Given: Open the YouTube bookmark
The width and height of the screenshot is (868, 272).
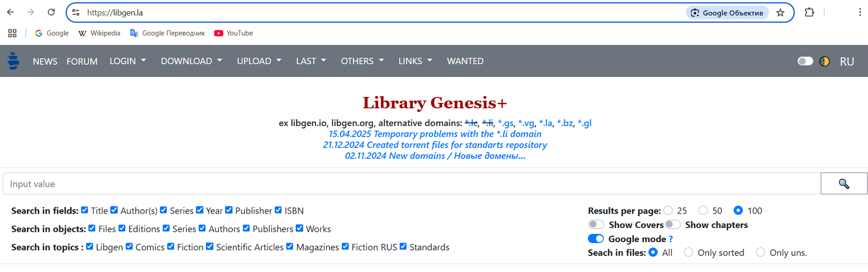Looking at the screenshot, I should (234, 33).
